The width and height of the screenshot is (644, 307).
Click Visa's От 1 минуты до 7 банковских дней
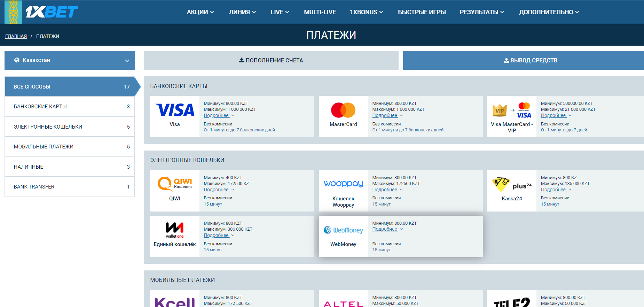[x=239, y=130]
